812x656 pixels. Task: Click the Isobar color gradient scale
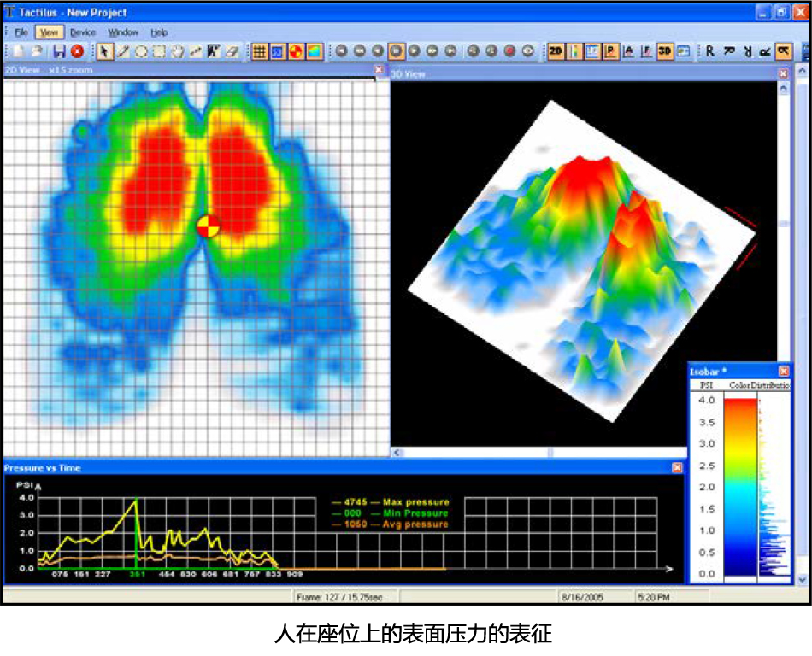tap(740, 487)
